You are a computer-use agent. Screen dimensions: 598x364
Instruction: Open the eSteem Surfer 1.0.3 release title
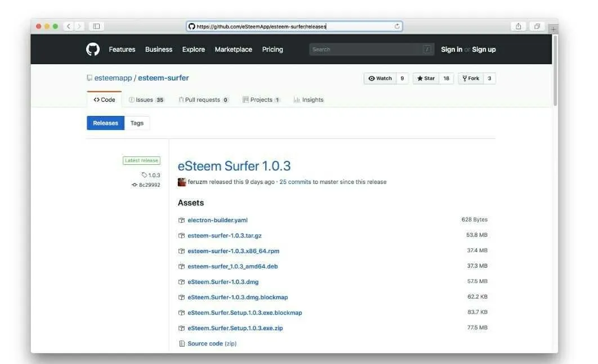click(x=234, y=166)
